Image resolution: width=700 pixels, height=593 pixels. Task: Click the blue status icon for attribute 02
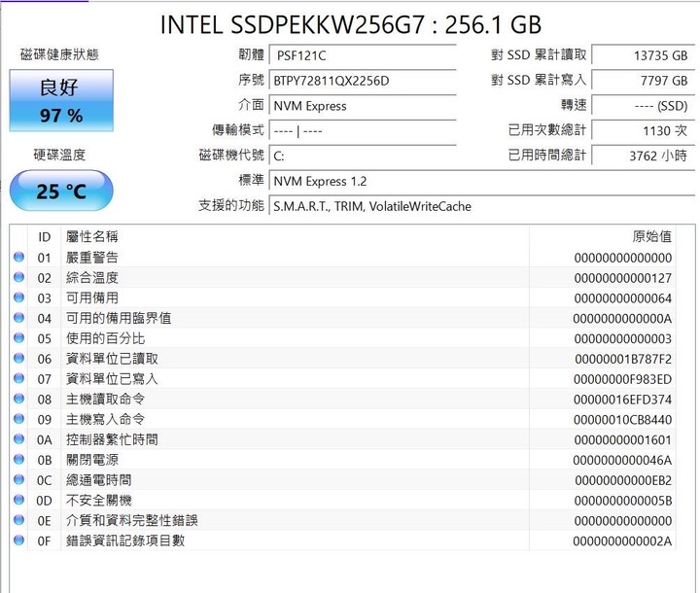[18, 277]
